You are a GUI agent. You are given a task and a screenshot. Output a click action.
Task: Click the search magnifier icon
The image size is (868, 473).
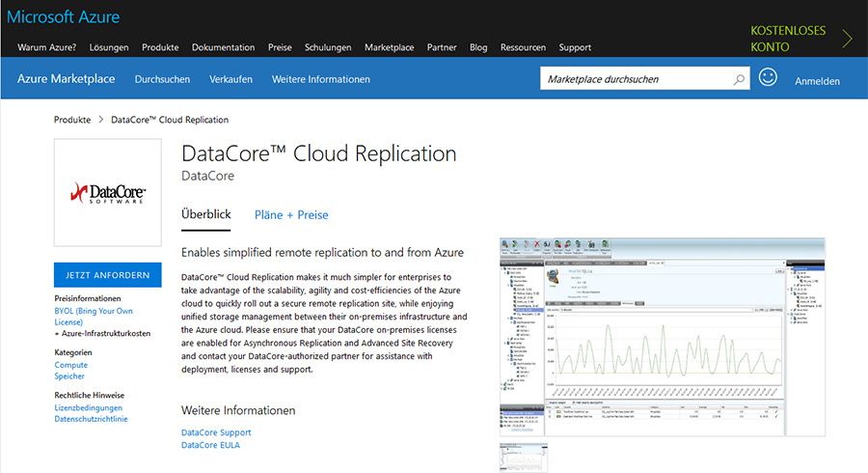coord(739,80)
